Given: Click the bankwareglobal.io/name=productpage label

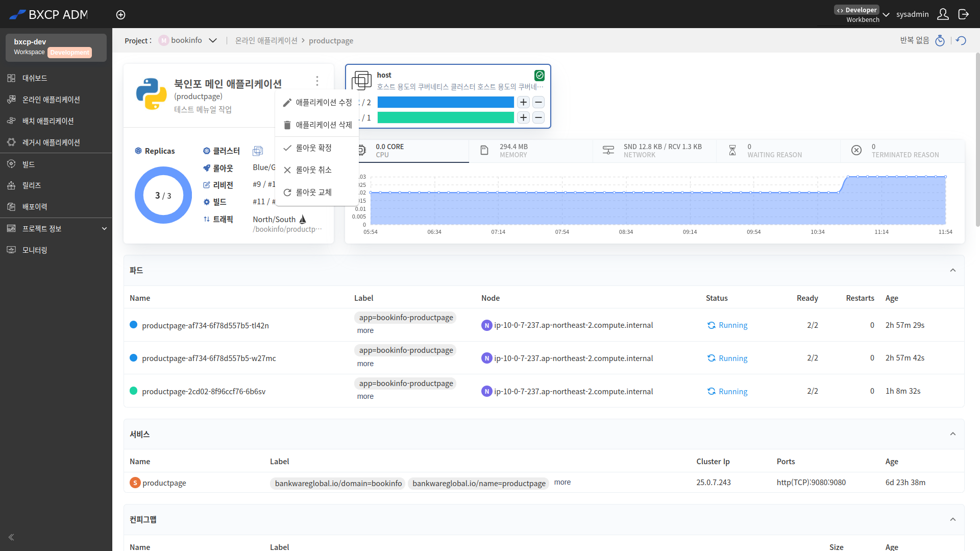Looking at the screenshot, I should [x=479, y=483].
